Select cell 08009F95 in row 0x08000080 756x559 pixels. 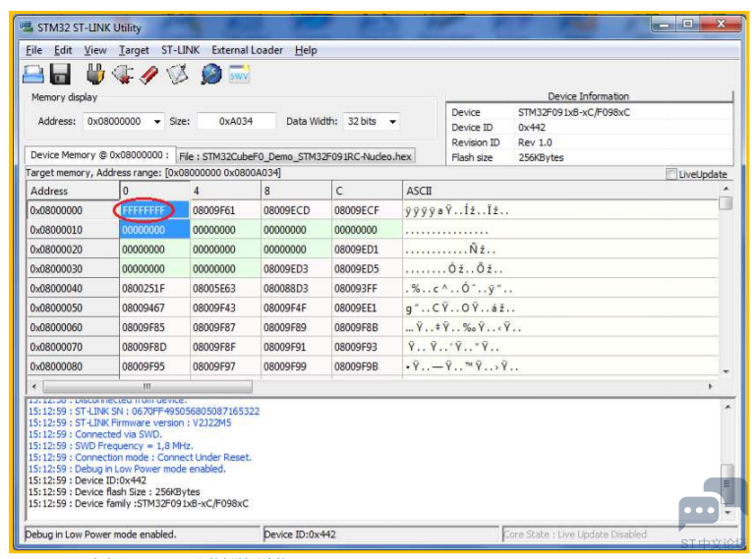[153, 366]
